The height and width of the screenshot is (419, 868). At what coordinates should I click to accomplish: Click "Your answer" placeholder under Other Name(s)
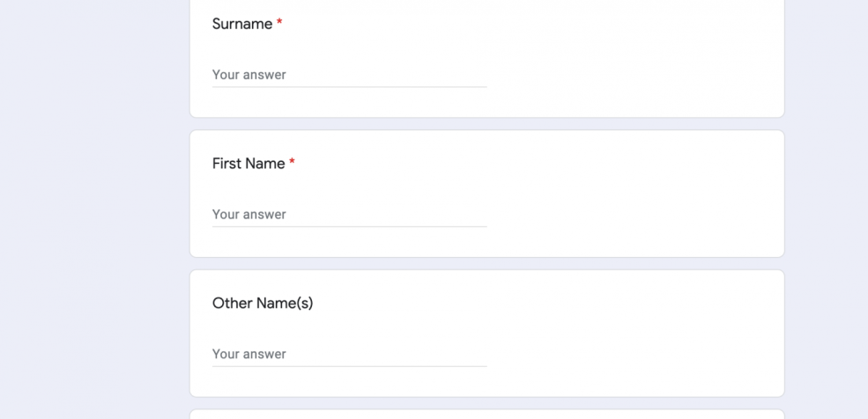(x=249, y=354)
